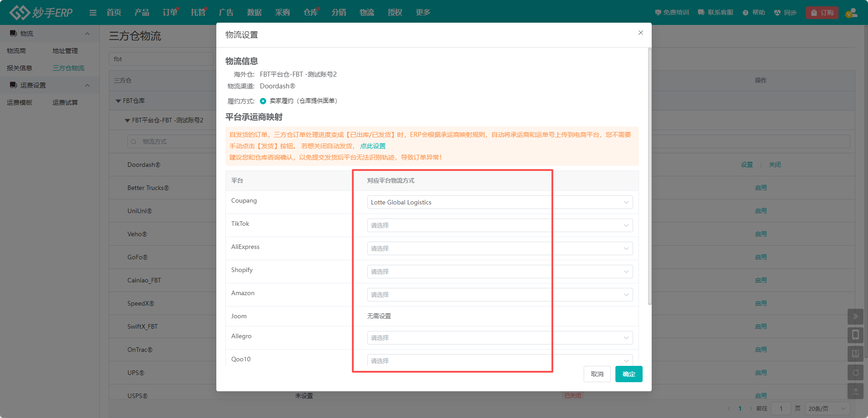
Task: Click the 点此设置 link in the notice
Action: pos(372,146)
